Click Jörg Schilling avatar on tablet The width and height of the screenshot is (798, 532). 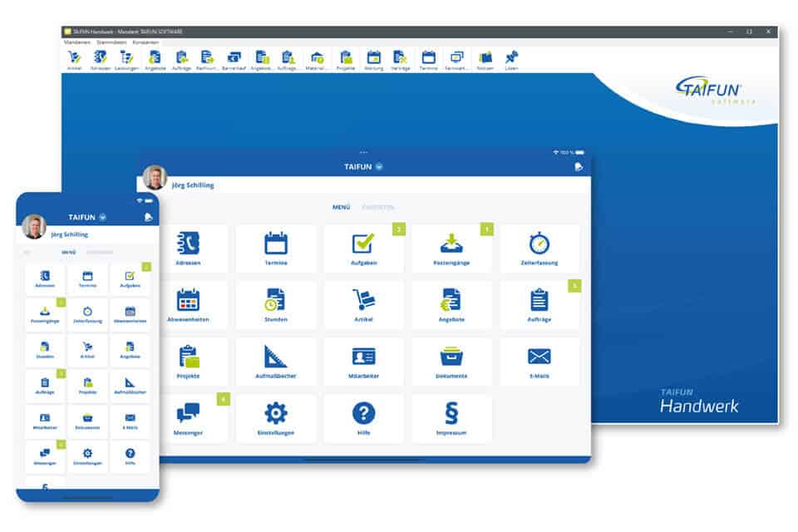(155, 178)
